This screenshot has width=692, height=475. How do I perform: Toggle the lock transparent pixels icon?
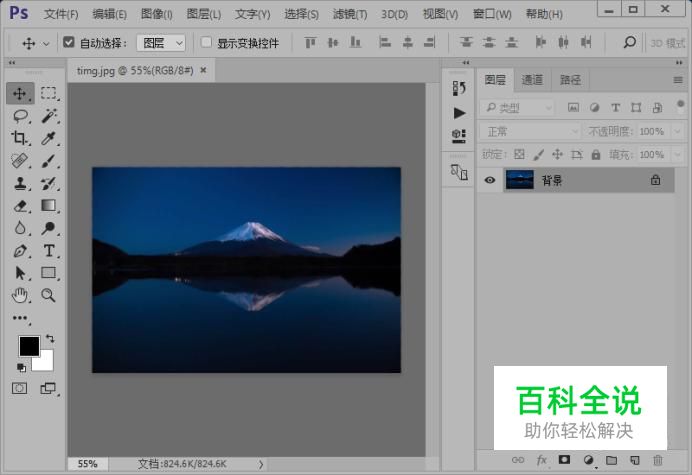519,154
